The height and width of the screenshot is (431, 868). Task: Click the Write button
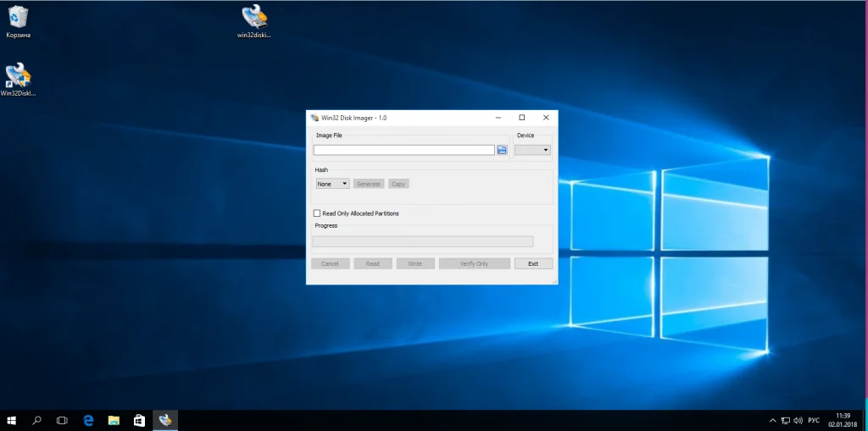pyautogui.click(x=415, y=263)
